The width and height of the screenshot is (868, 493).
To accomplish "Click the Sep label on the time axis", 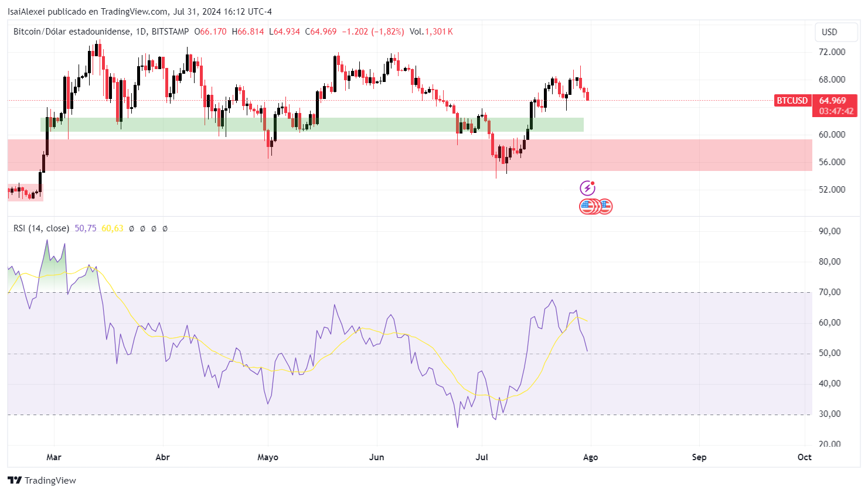I will (699, 457).
